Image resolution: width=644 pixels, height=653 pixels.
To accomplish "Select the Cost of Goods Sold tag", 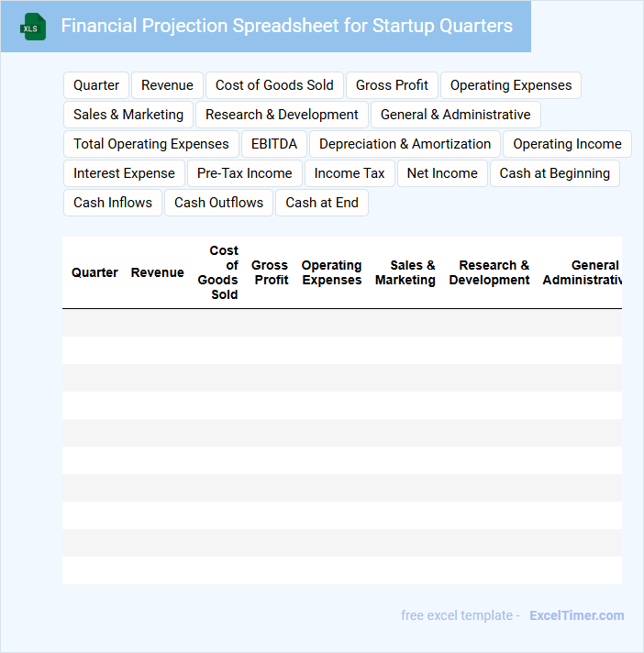I will 274,85.
